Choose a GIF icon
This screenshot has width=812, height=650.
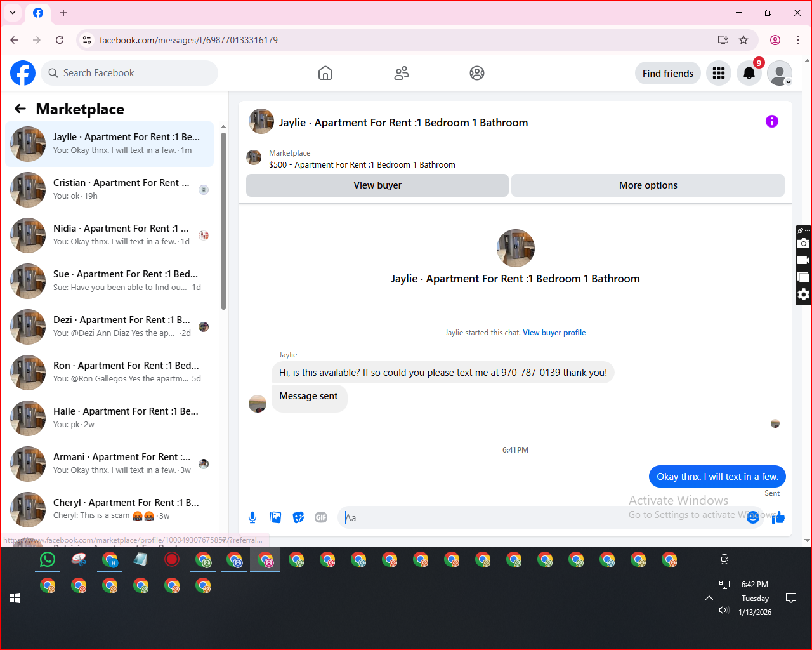tap(321, 517)
